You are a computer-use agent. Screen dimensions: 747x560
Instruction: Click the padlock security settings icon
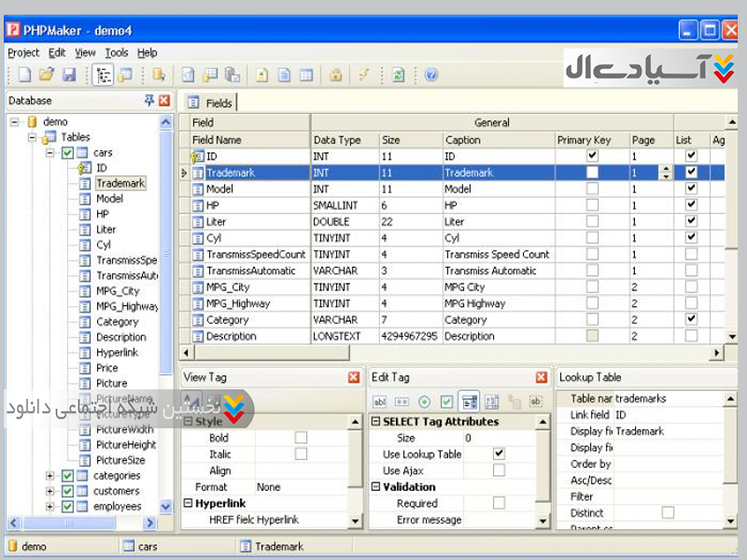(x=335, y=76)
